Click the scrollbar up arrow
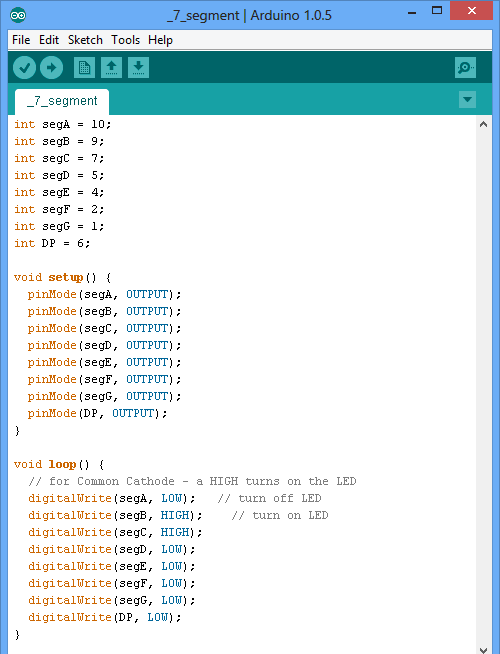 [483, 124]
